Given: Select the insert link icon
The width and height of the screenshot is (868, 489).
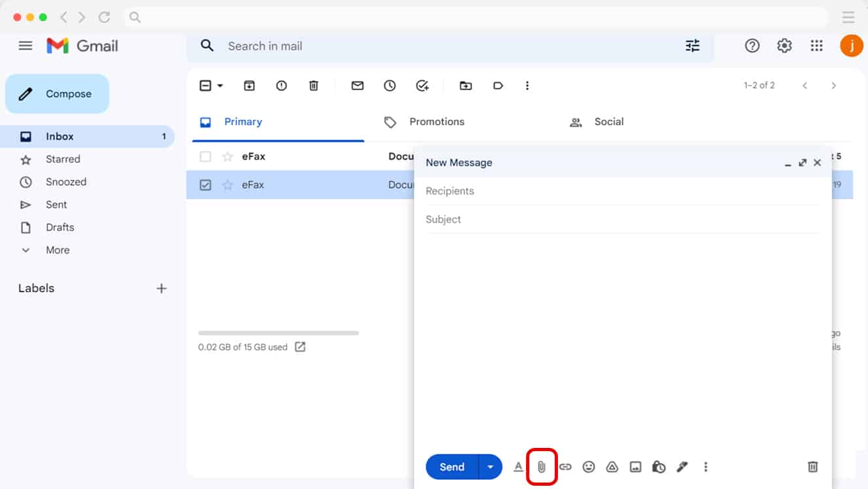Looking at the screenshot, I should coord(565,467).
